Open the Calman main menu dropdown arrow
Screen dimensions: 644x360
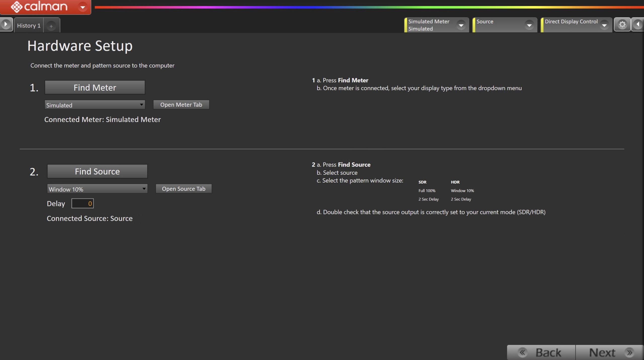point(83,7)
